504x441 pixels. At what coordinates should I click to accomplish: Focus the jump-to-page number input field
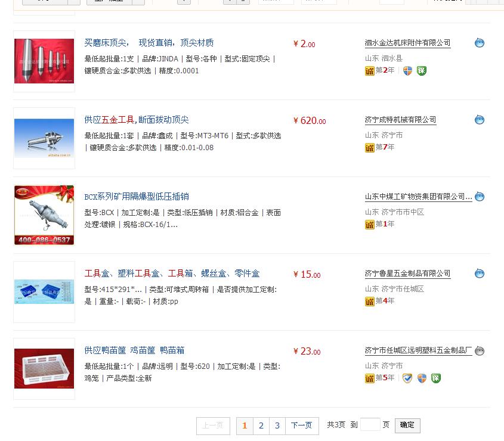tap(370, 425)
